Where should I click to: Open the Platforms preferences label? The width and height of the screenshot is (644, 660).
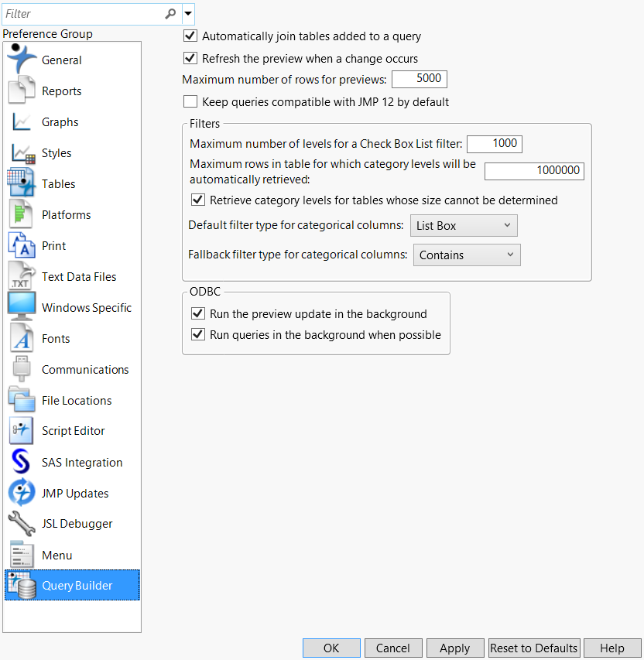[x=66, y=215]
